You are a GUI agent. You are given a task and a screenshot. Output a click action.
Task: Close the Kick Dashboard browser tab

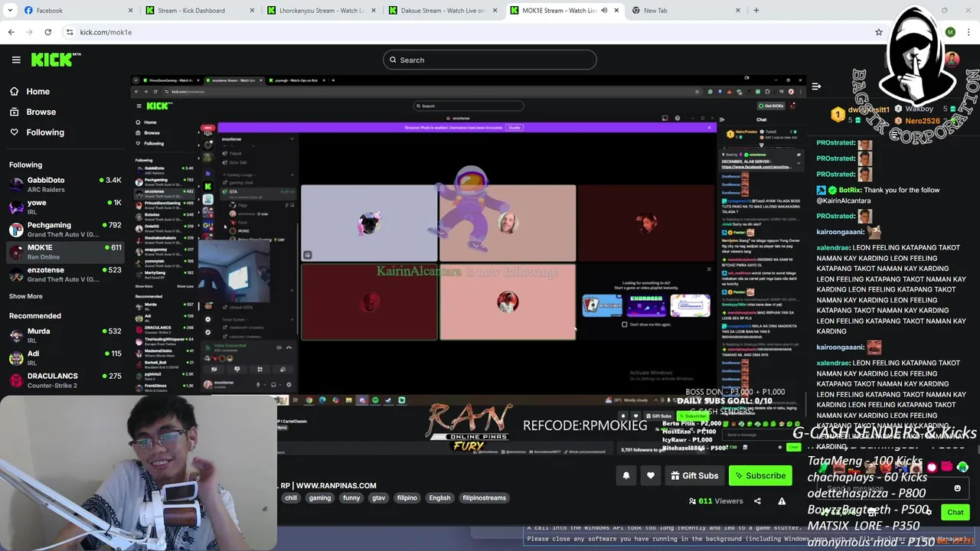pos(252,11)
